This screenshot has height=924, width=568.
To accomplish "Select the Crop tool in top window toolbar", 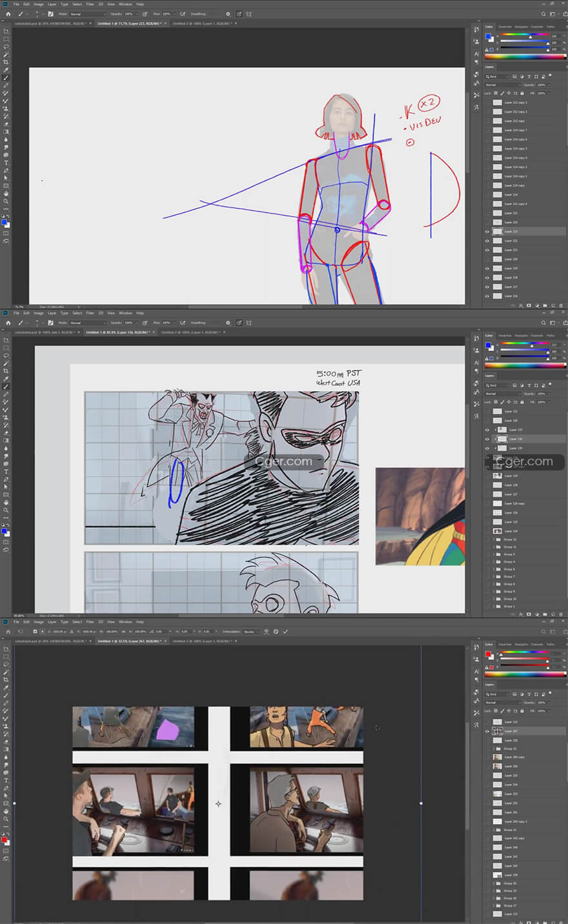I will 6,62.
